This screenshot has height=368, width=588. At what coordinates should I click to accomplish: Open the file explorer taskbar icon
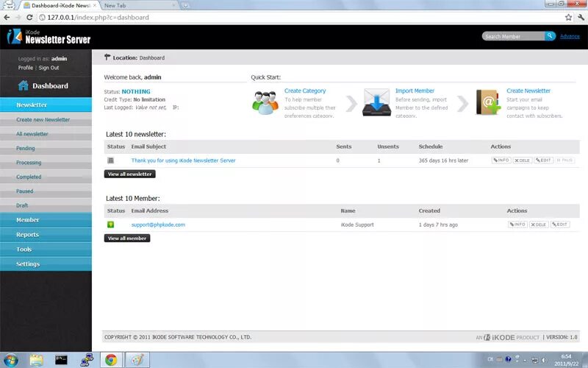click(36, 360)
